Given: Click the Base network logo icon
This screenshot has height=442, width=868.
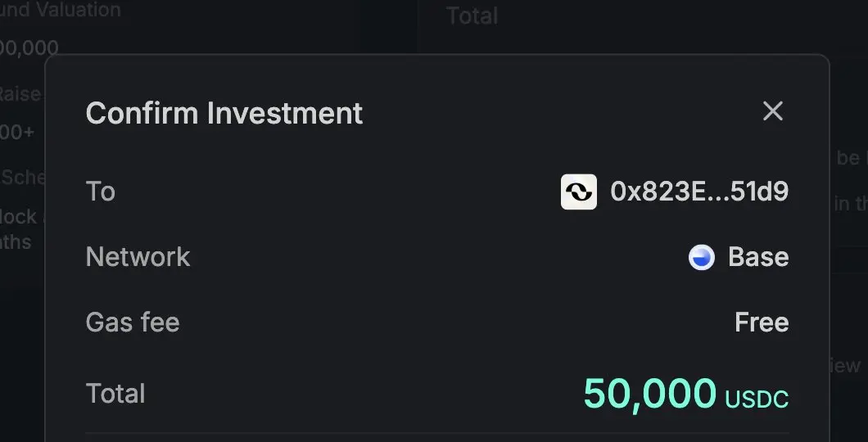Looking at the screenshot, I should [702, 257].
